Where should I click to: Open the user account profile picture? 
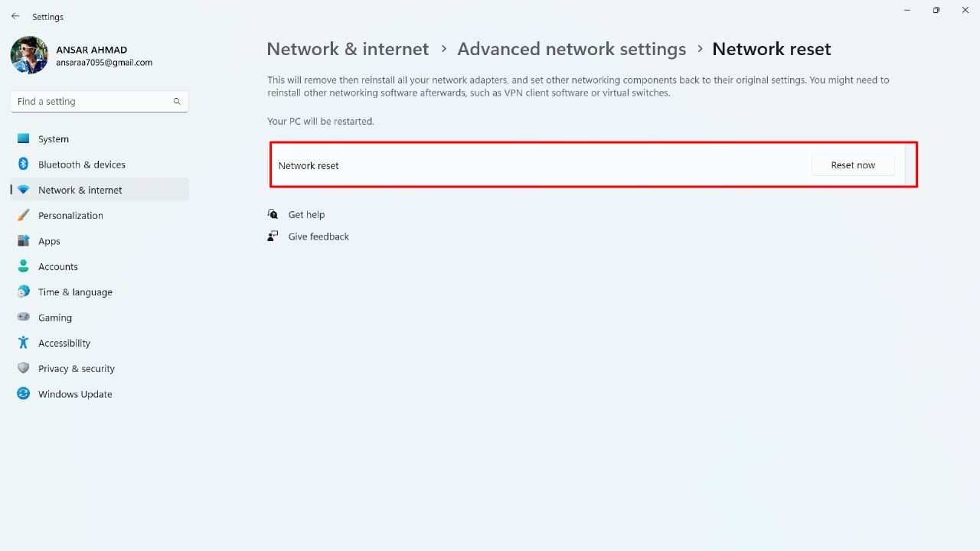[x=28, y=54]
